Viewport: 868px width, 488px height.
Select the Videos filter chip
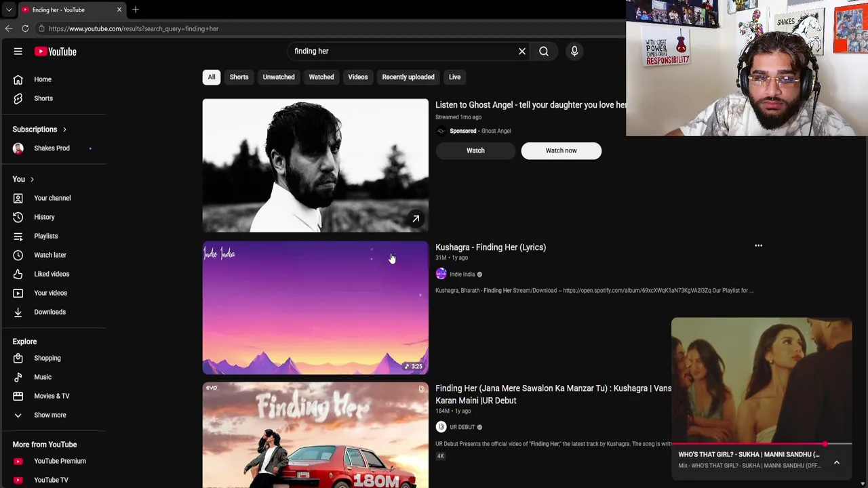(x=358, y=77)
